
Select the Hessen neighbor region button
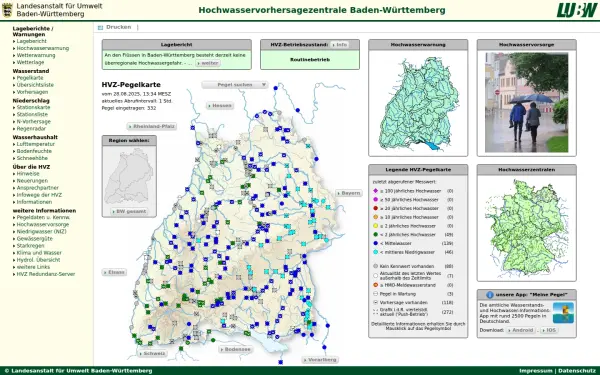tap(220, 106)
